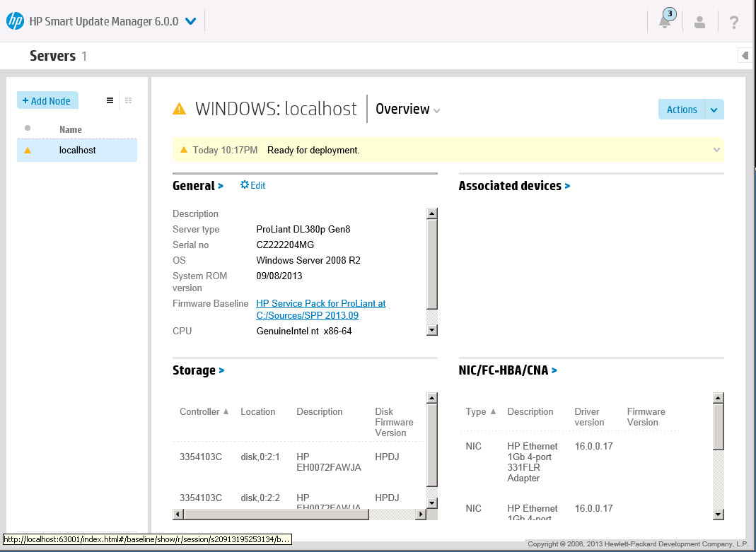Click the warning icon beside WINDOWS: localhost title

(x=180, y=109)
